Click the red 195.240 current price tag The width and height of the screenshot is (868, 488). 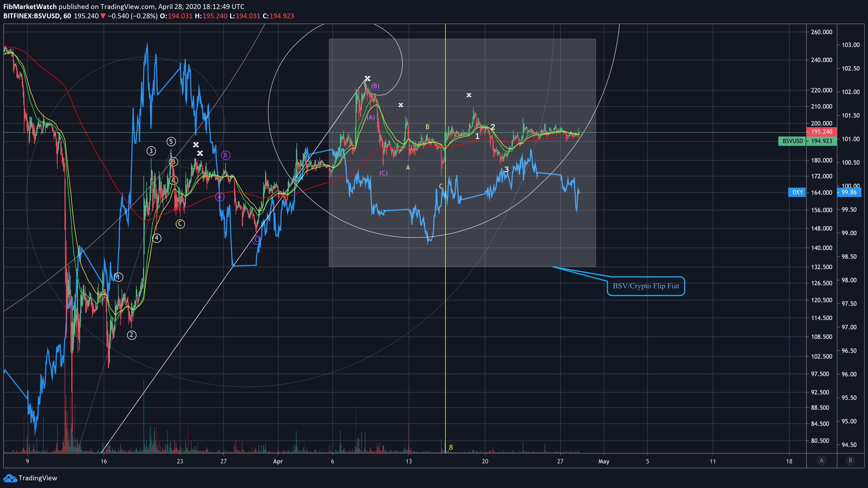coord(822,132)
